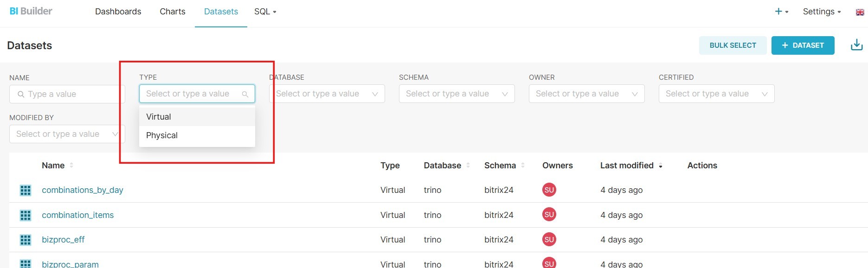This screenshot has width=868, height=268.
Task: Expand the Schema filter dropdown
Action: click(x=457, y=94)
